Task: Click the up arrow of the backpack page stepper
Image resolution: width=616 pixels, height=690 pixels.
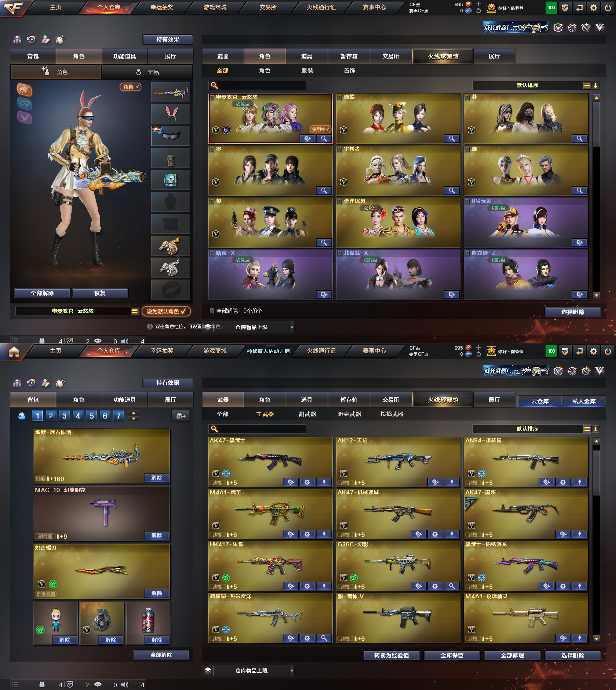Action: pos(134,413)
